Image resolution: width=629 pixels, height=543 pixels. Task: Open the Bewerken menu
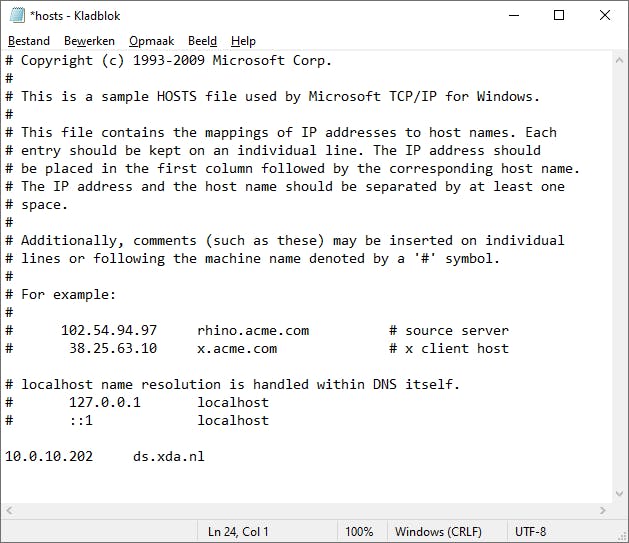[x=89, y=41]
